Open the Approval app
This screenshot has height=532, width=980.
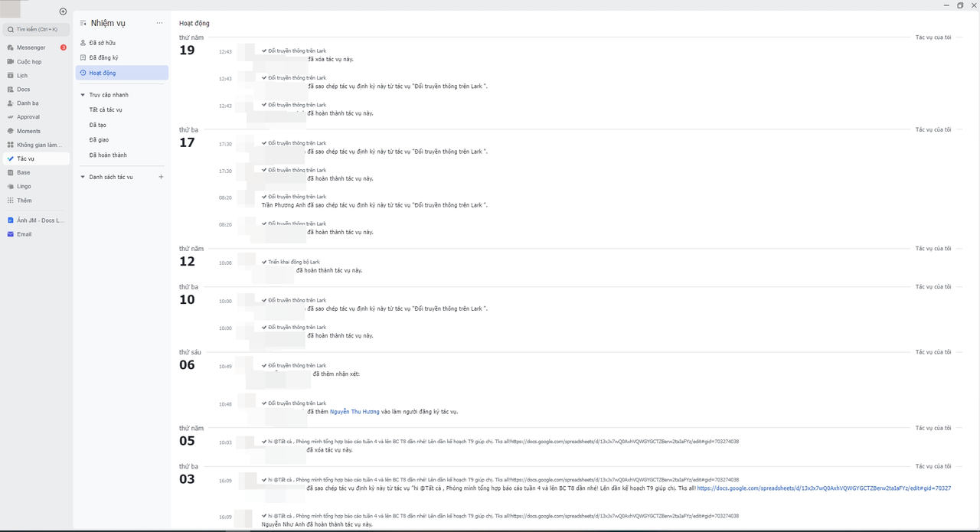28,117
